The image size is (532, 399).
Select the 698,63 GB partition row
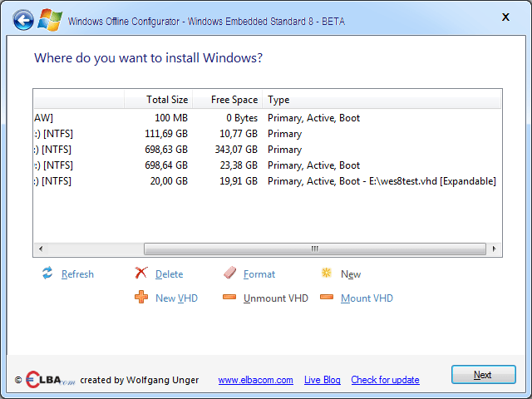268,150
